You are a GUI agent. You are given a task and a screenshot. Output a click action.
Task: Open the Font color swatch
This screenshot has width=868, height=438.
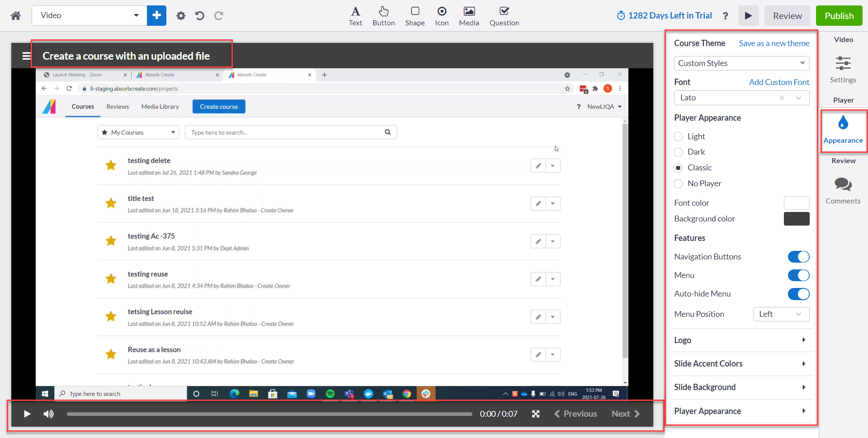point(797,203)
